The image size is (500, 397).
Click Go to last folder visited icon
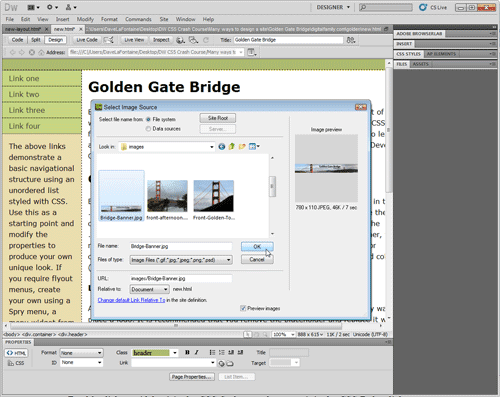222,147
